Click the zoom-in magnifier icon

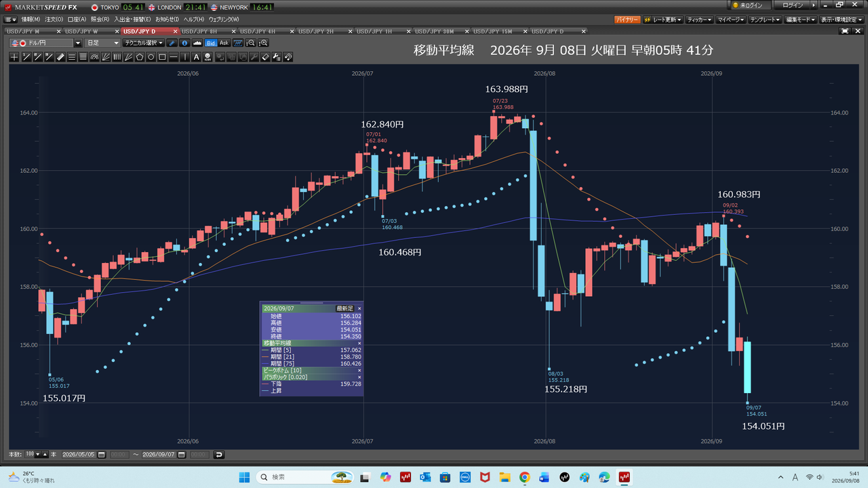pyautogui.click(x=264, y=43)
